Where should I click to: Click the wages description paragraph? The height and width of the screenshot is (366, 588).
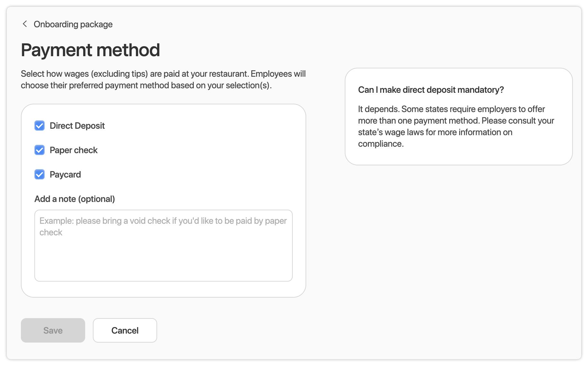pyautogui.click(x=163, y=80)
